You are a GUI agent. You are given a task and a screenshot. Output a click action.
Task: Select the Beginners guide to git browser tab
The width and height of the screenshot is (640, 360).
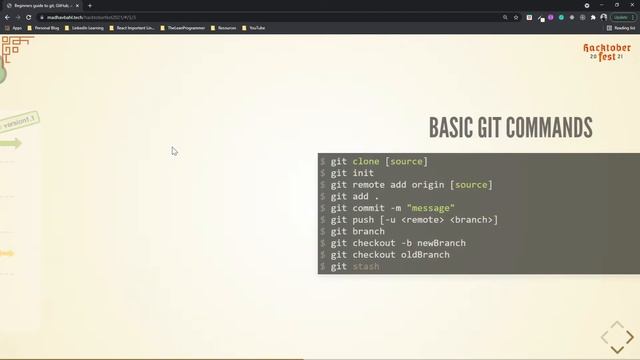tap(43, 6)
